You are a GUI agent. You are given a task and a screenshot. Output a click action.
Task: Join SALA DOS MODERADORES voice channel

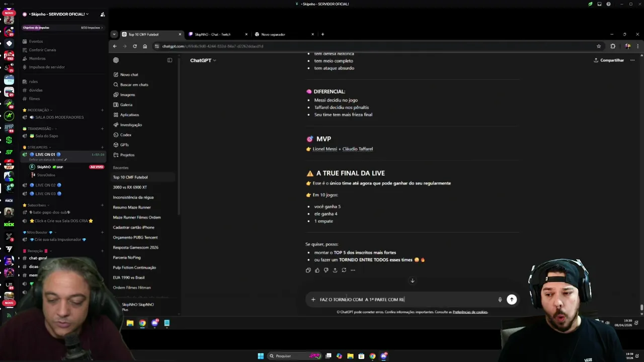coord(59,117)
